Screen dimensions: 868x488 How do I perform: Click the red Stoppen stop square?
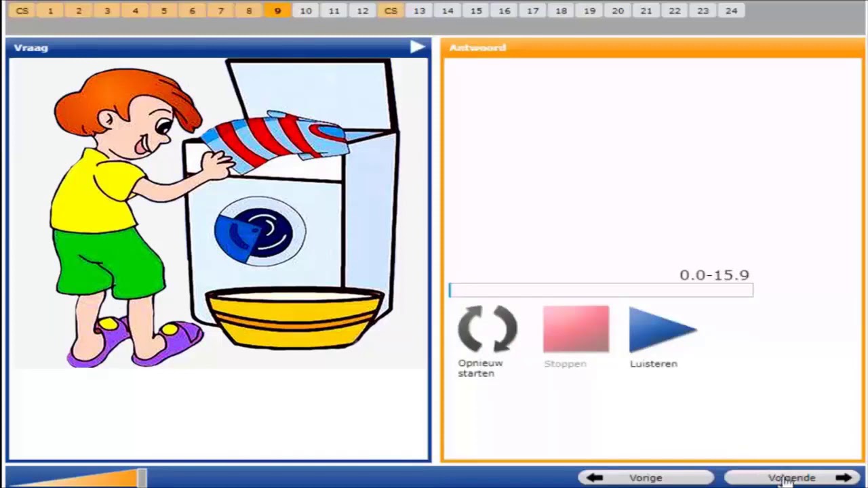click(576, 329)
